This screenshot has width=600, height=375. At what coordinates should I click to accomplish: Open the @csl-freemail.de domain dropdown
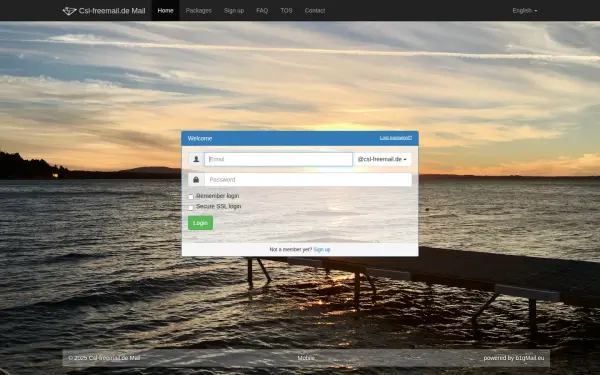point(382,159)
